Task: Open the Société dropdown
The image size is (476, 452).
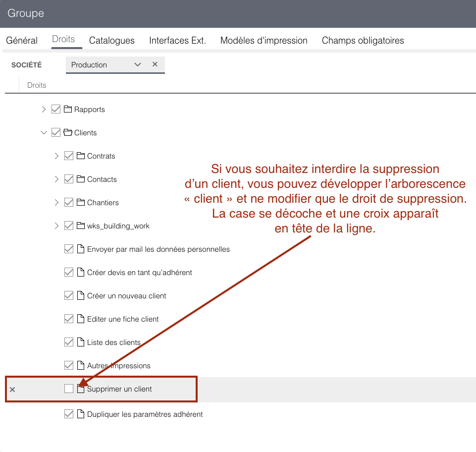Action: point(138,65)
